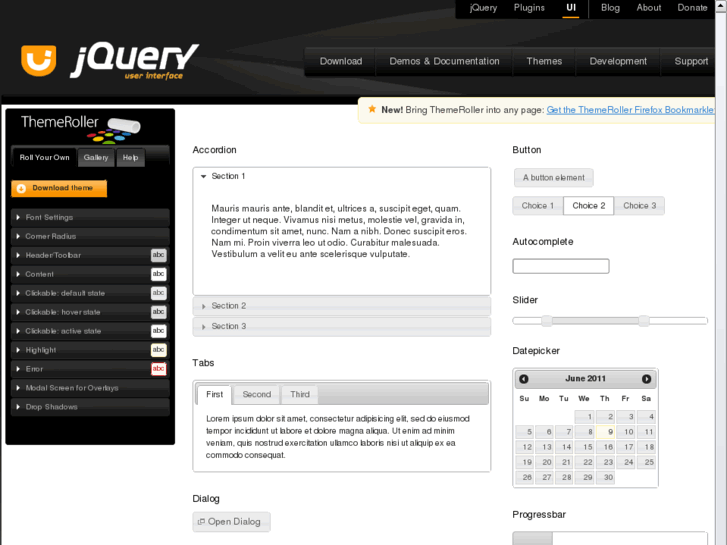
Task: Select June 9 in datepicker
Action: coord(606,432)
